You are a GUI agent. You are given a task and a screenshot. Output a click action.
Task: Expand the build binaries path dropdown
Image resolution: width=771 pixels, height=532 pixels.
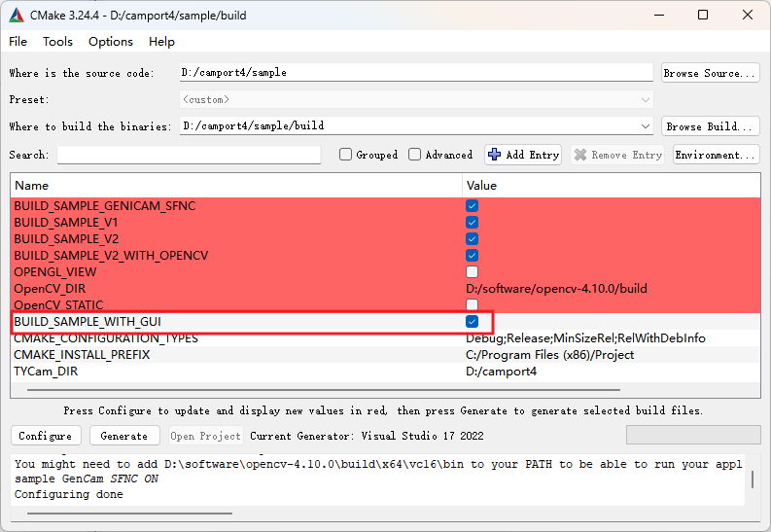[x=646, y=126]
